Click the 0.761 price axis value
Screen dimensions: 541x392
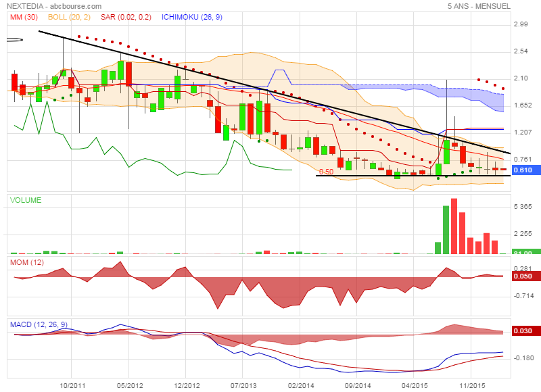tap(523, 160)
